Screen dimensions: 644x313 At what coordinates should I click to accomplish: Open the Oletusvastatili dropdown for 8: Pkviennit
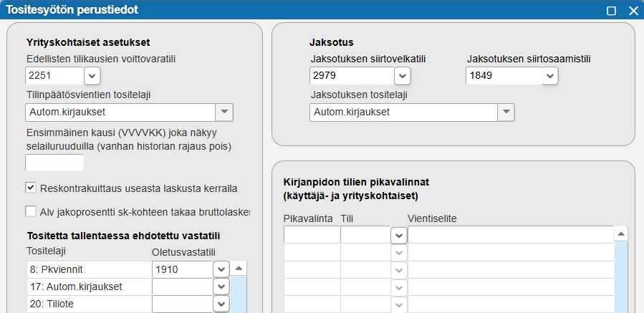tap(221, 269)
